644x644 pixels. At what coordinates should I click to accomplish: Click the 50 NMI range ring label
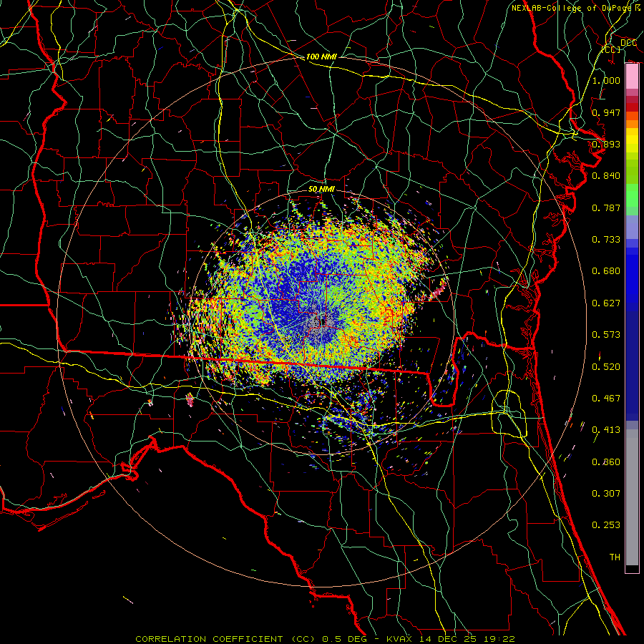[x=321, y=189]
